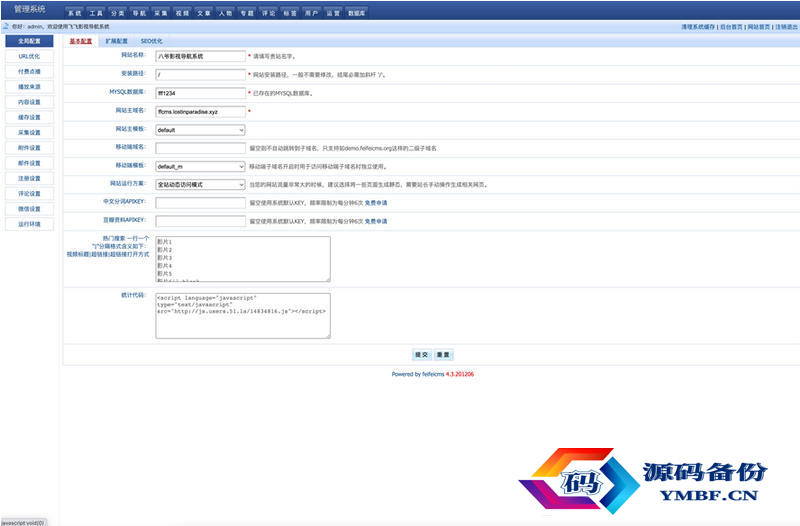Screen dimensions: 800x526
Task: Select 运行环境 in the left sidebar
Action: click(x=29, y=224)
